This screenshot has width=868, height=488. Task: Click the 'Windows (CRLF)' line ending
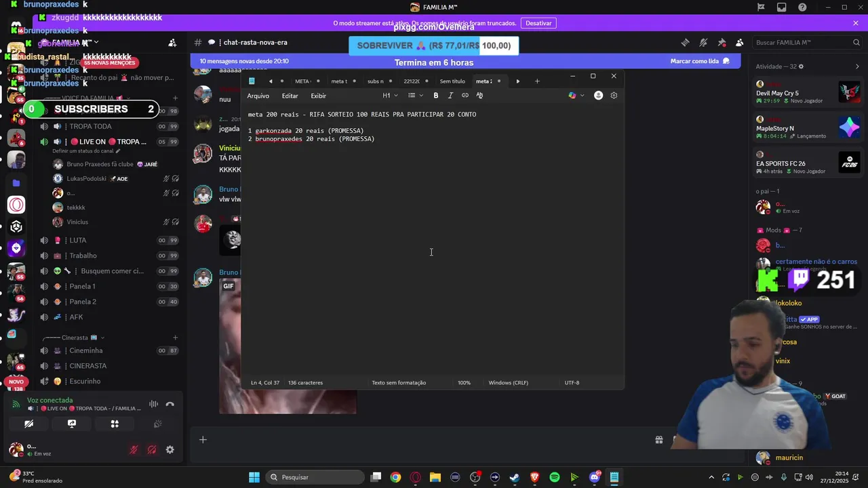(508, 383)
